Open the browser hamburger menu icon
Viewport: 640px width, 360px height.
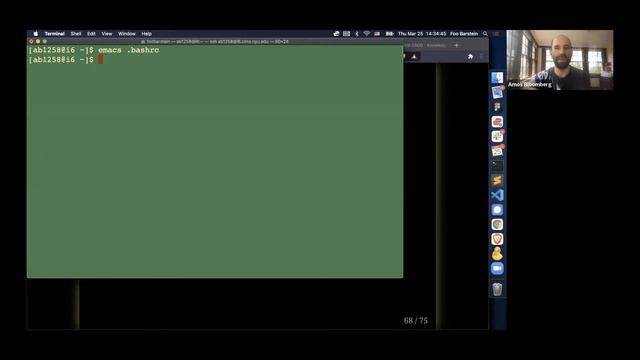(x=482, y=56)
